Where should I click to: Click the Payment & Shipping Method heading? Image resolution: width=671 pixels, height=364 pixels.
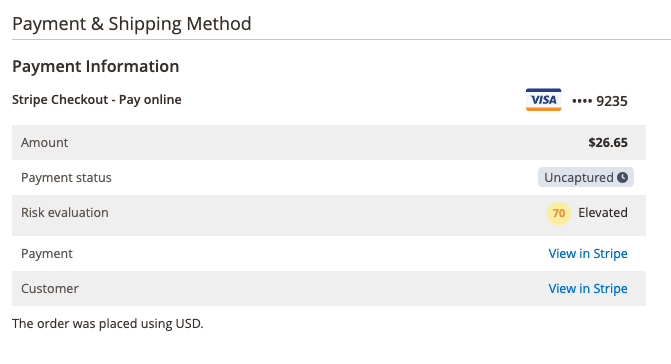131,24
